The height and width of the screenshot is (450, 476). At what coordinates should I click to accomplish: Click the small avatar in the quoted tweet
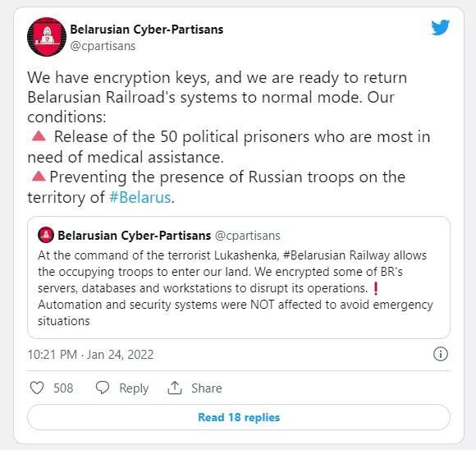tap(46, 235)
